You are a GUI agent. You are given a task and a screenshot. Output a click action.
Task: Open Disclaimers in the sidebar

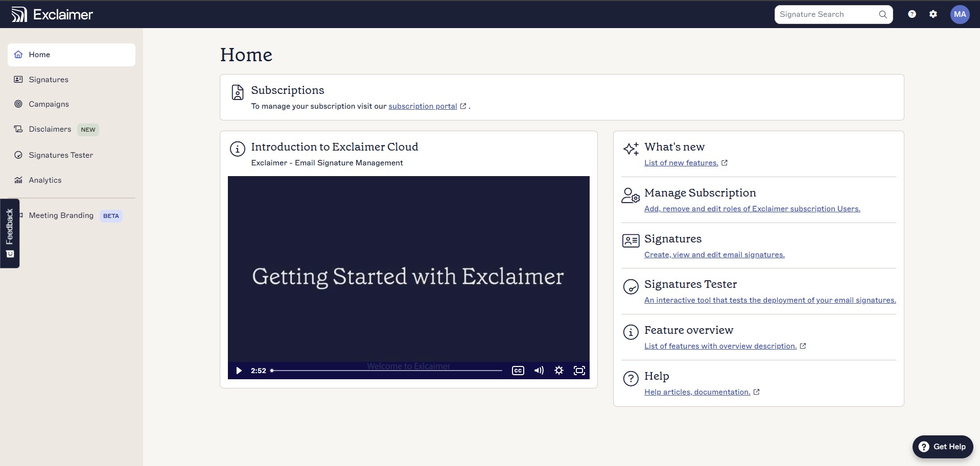[50, 129]
